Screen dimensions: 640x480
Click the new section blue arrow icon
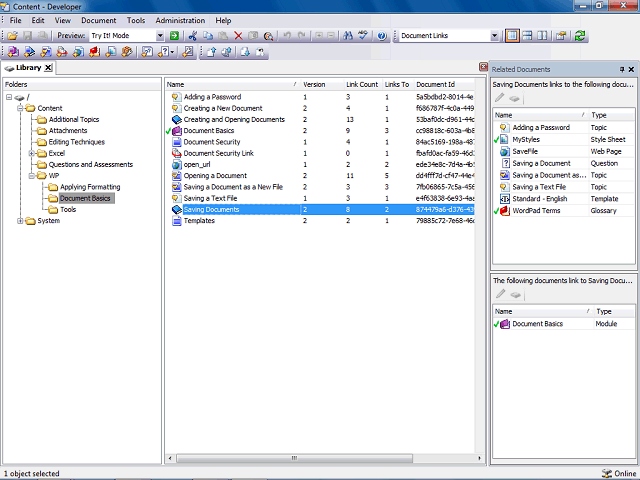pos(29,52)
